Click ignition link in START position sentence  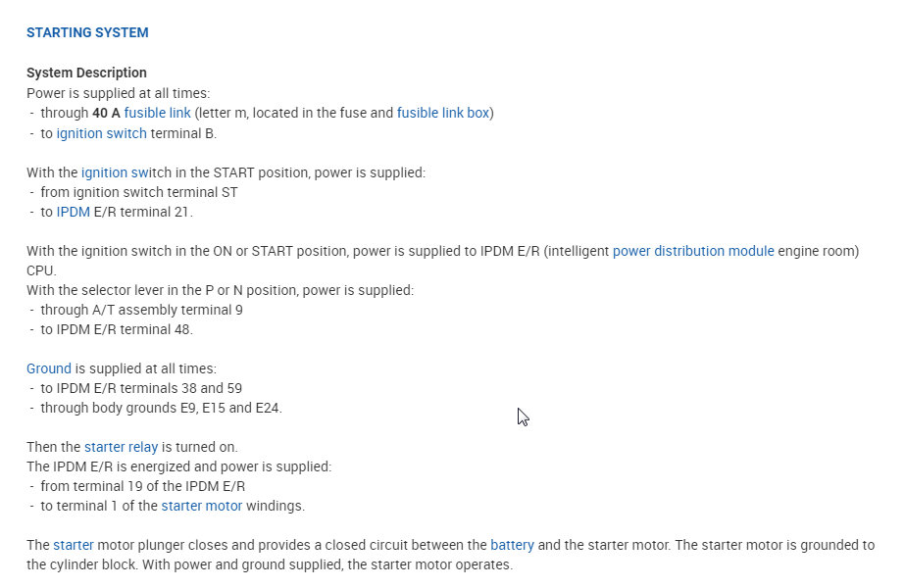point(114,172)
